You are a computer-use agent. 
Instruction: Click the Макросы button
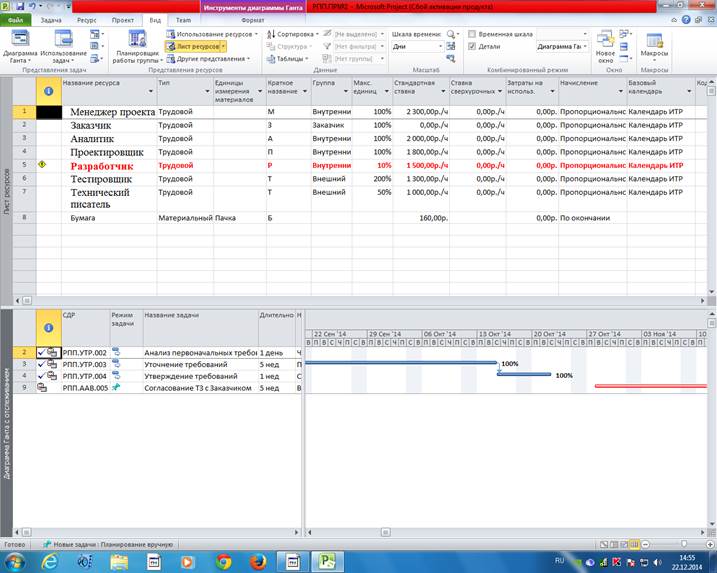pos(654,46)
